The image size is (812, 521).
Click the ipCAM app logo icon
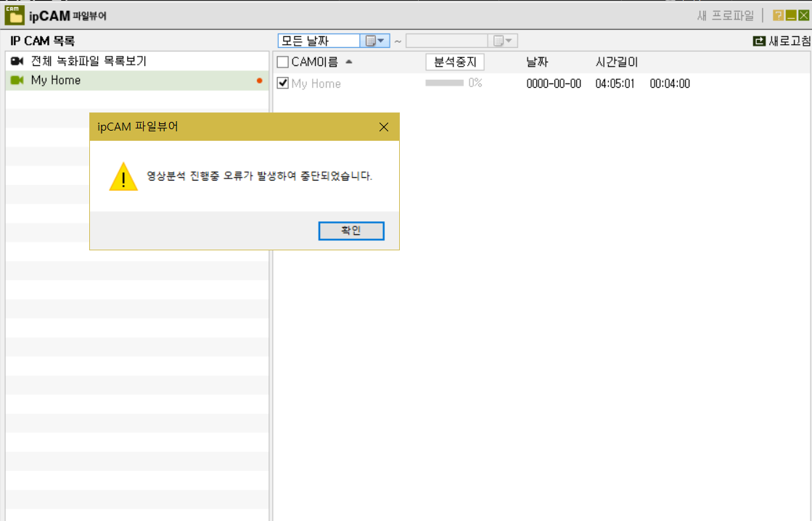pyautogui.click(x=14, y=15)
